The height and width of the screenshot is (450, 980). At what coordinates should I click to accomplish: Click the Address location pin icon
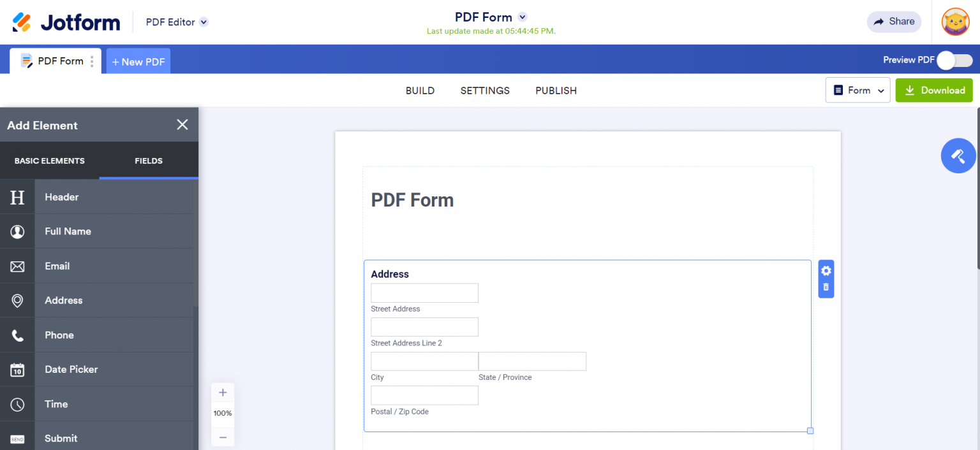click(x=17, y=300)
